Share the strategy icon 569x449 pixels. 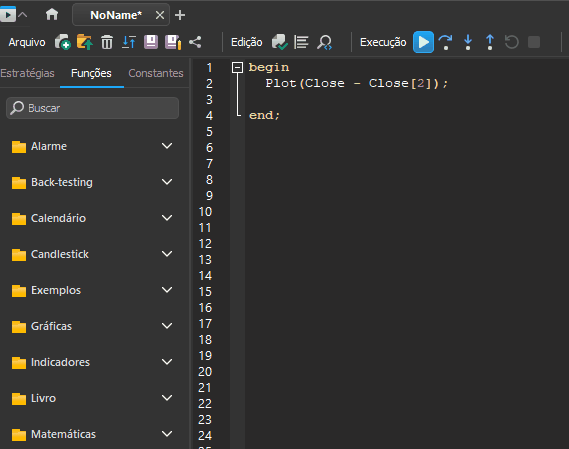tap(195, 42)
